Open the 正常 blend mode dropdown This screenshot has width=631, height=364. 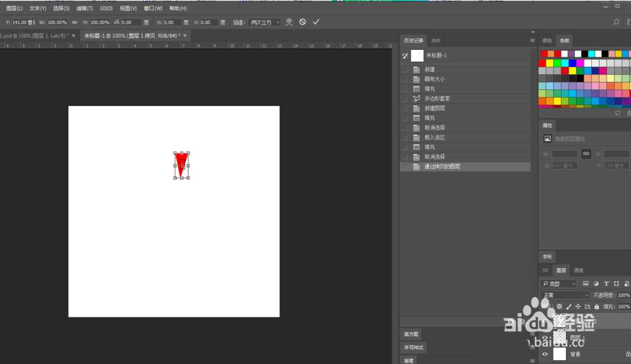[565, 295]
